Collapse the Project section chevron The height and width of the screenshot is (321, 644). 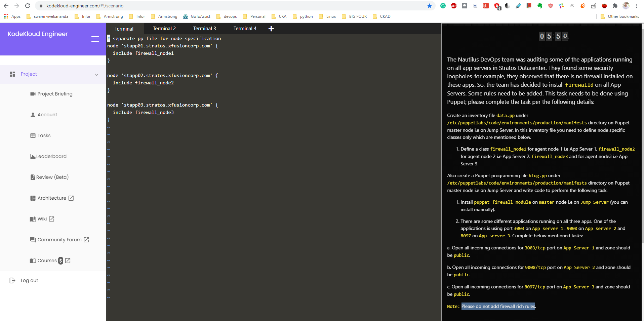click(x=96, y=75)
